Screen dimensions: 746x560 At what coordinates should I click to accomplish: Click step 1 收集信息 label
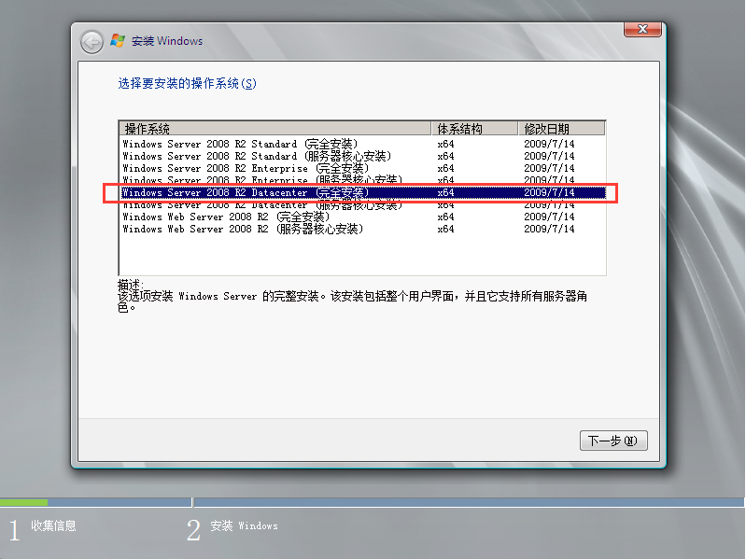[x=54, y=525]
